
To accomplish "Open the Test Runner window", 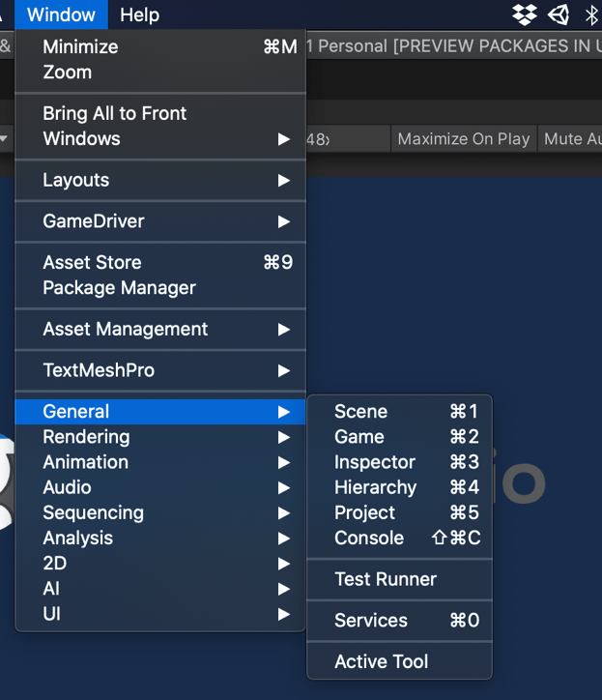I will coord(386,579).
